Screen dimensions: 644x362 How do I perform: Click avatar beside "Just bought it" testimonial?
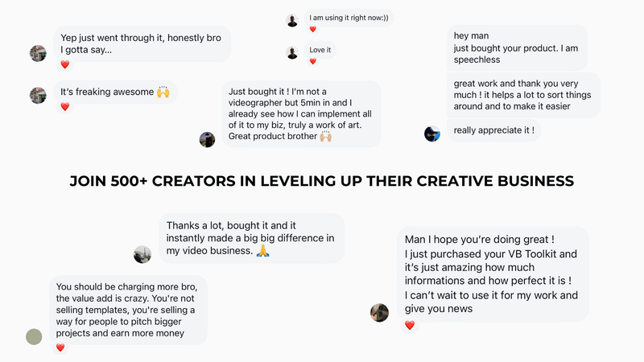207,139
